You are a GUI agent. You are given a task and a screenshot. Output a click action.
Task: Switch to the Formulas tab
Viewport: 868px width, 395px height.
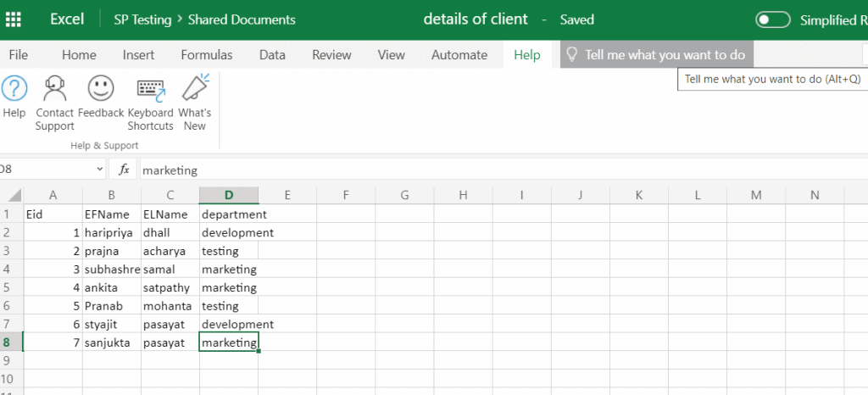[x=207, y=55]
